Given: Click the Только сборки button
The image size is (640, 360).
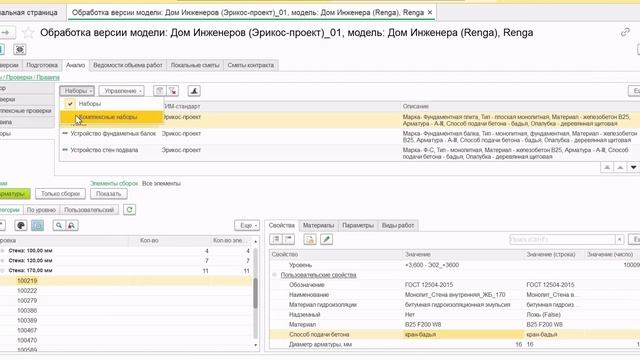Looking at the screenshot, I should (x=60, y=194).
